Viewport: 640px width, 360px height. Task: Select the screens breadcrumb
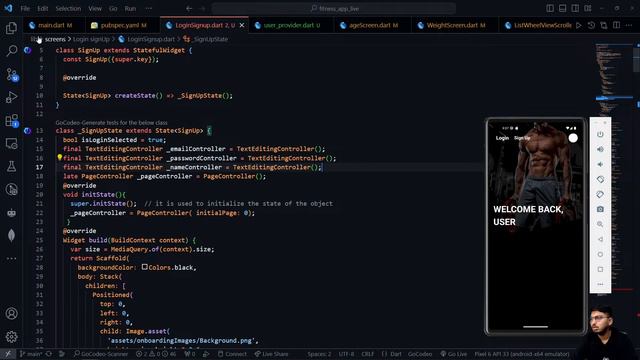(x=55, y=39)
